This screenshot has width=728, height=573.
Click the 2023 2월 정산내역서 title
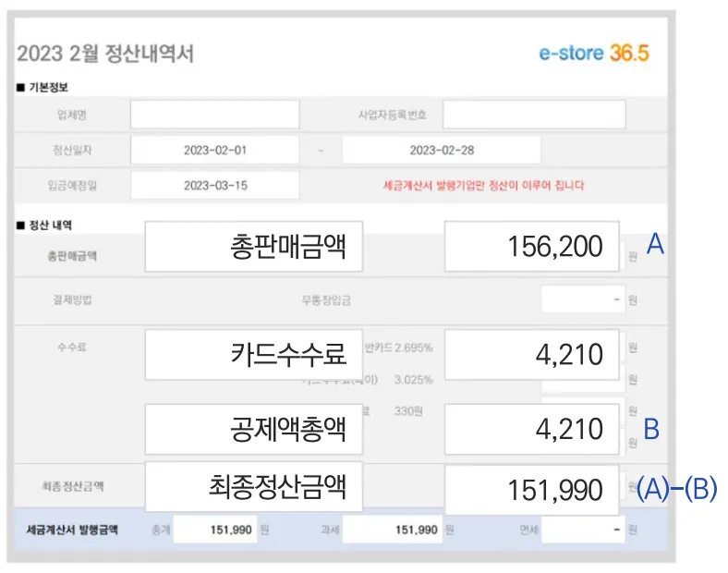tap(105, 53)
